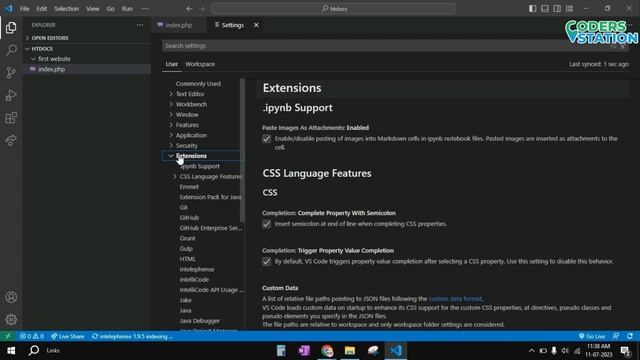Open the Edit menu
The height and width of the screenshot is (360, 640).
pos(42,9)
